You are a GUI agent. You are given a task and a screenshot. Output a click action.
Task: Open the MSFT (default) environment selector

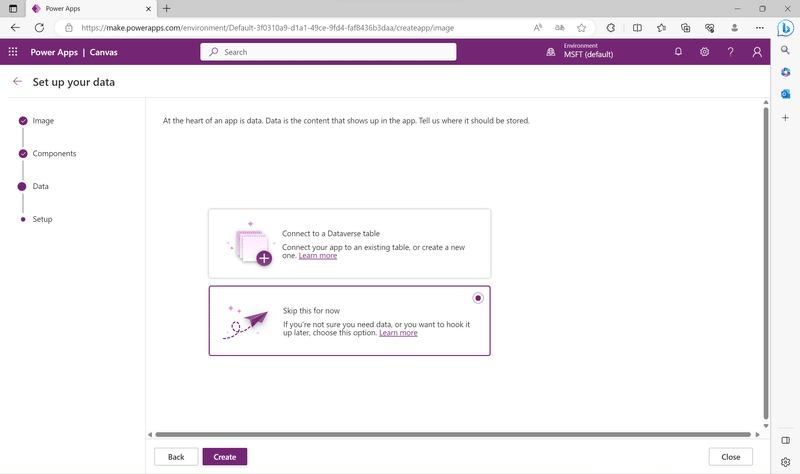(588, 51)
